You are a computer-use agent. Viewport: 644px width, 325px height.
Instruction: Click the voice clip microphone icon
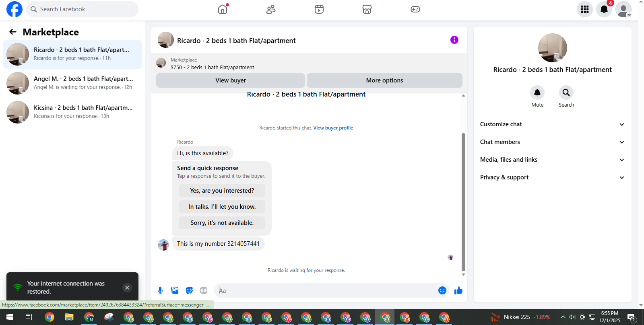(x=160, y=290)
